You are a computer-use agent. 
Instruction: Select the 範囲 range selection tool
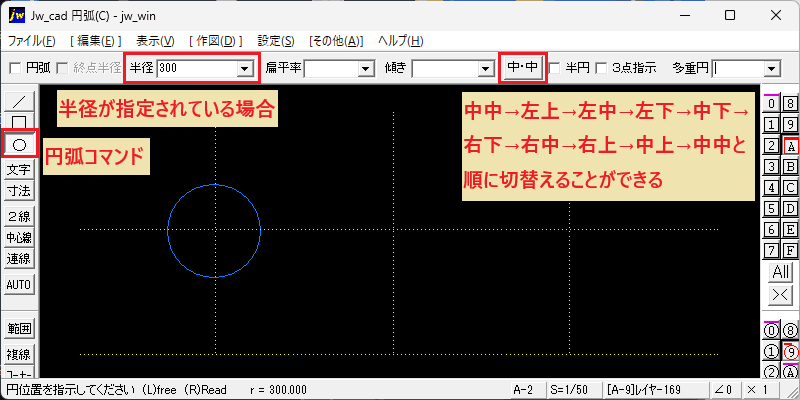[19, 329]
